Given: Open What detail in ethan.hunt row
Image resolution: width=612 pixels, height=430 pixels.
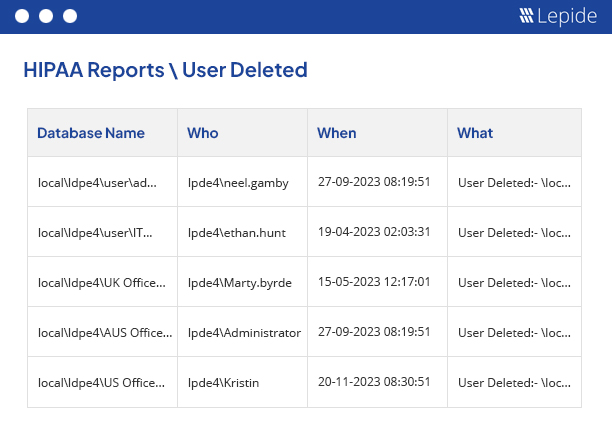Looking at the screenshot, I should [x=514, y=233].
